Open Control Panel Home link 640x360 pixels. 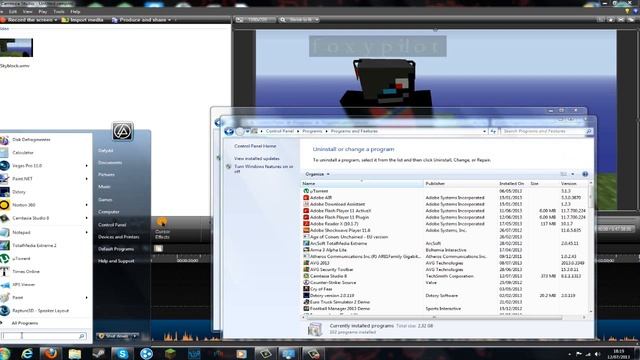[255, 146]
